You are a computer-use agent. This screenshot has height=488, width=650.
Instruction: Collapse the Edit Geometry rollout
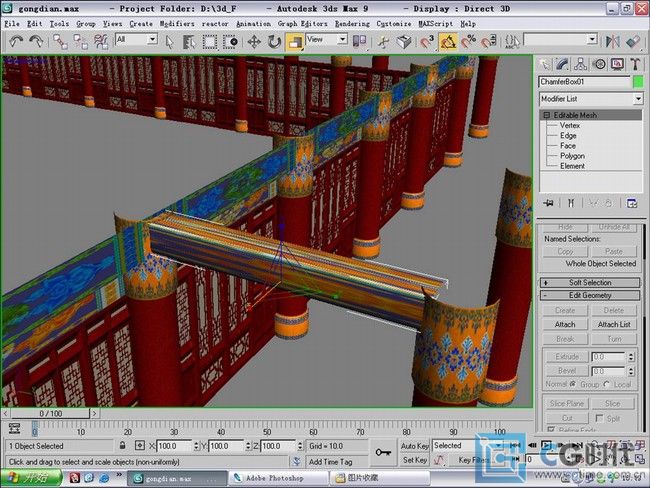[x=590, y=296]
